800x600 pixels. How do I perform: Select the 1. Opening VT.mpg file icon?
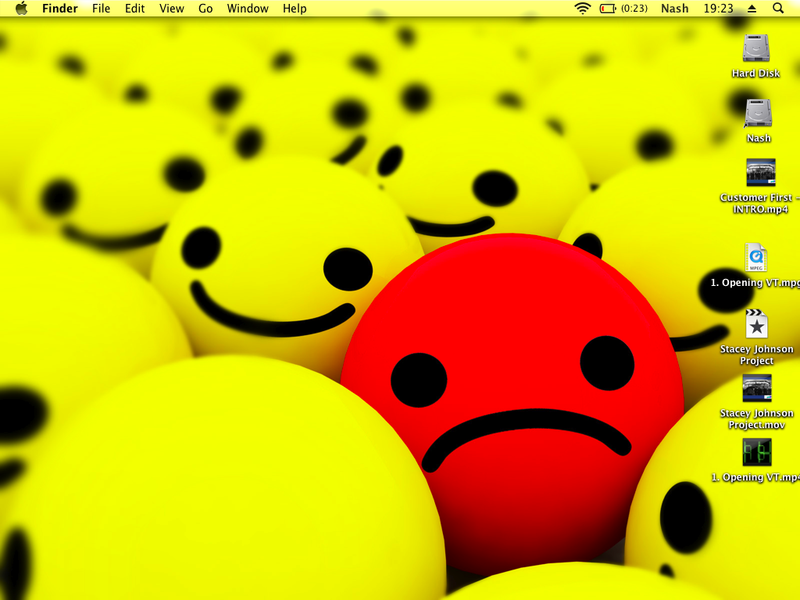[x=756, y=258]
